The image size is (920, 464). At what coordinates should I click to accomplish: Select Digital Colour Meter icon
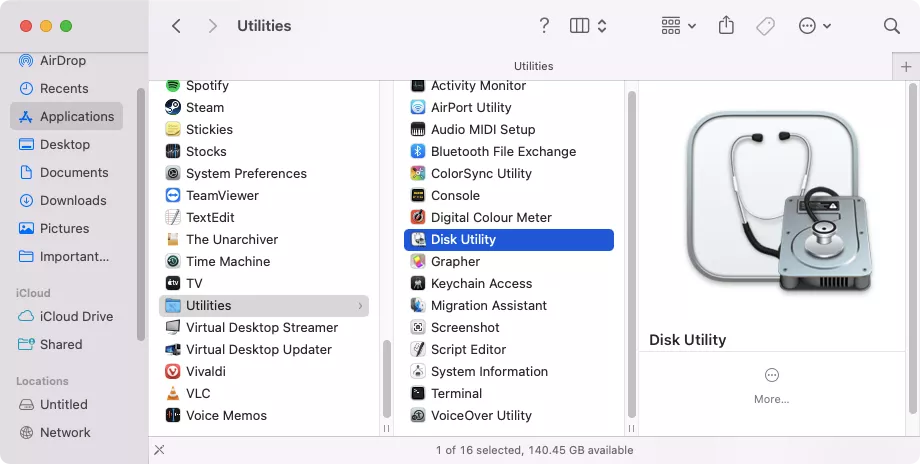[x=418, y=217]
